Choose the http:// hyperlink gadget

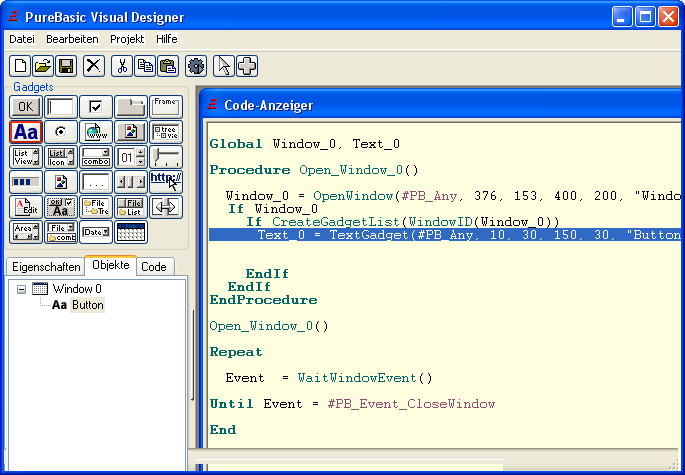[x=166, y=182]
